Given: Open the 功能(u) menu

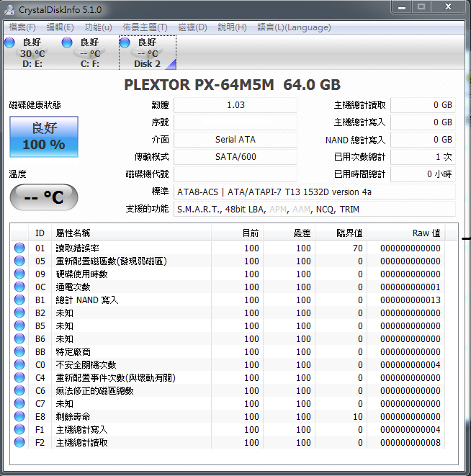Looking at the screenshot, I should pos(98,27).
